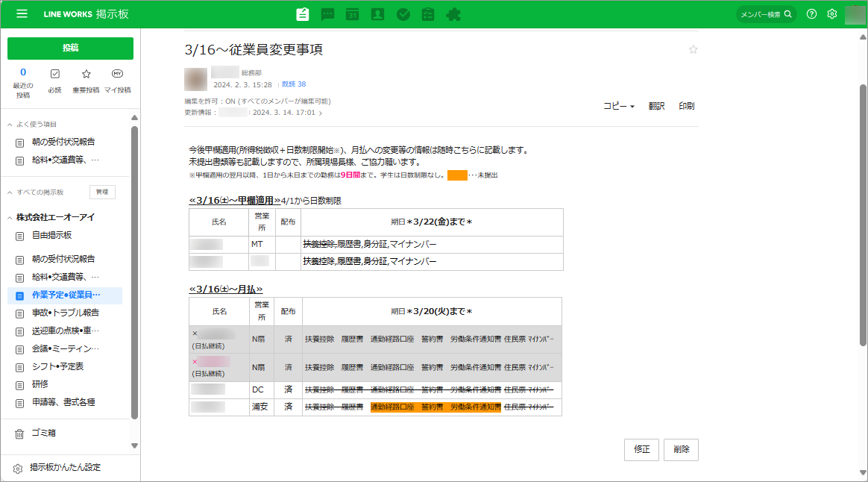Screen dimensions: 868x482
Task: Click the 修正 edit button
Action: tap(641, 450)
